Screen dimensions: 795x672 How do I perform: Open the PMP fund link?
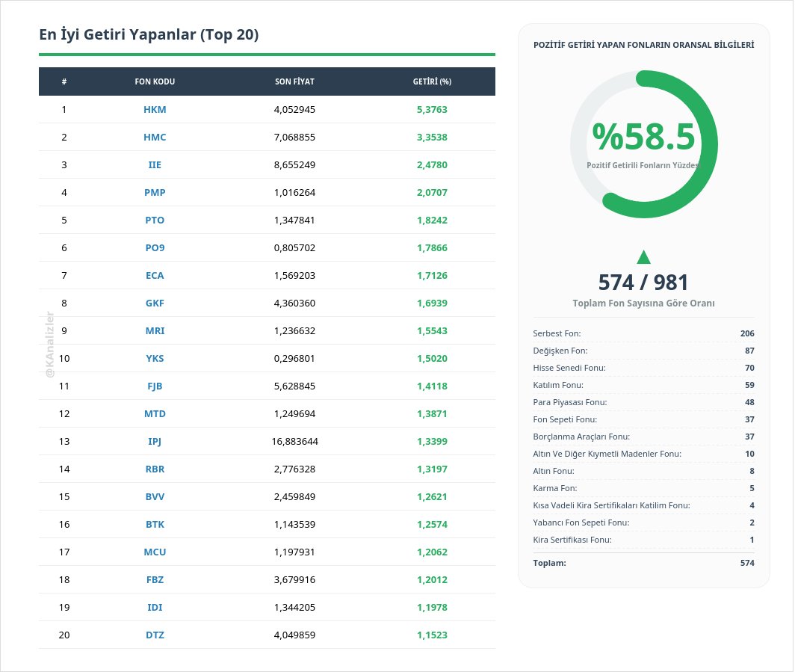click(155, 193)
